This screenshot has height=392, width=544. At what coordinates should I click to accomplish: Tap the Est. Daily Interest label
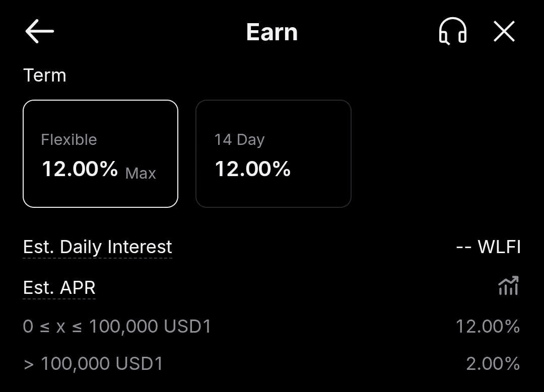[x=98, y=247]
